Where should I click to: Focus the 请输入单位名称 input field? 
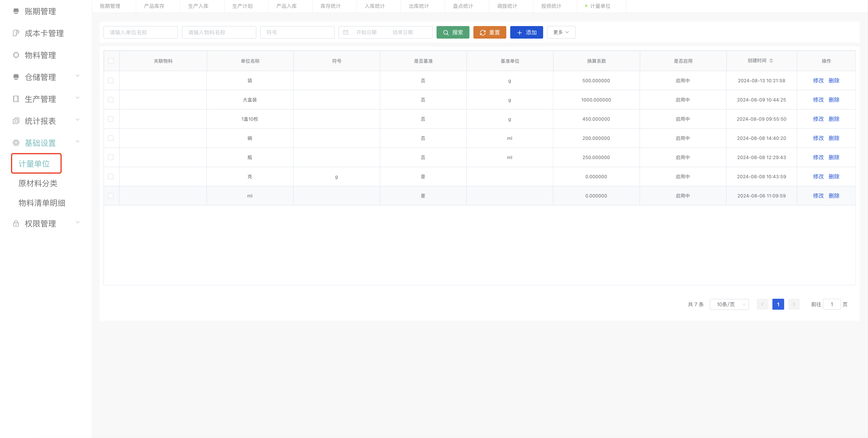[140, 32]
